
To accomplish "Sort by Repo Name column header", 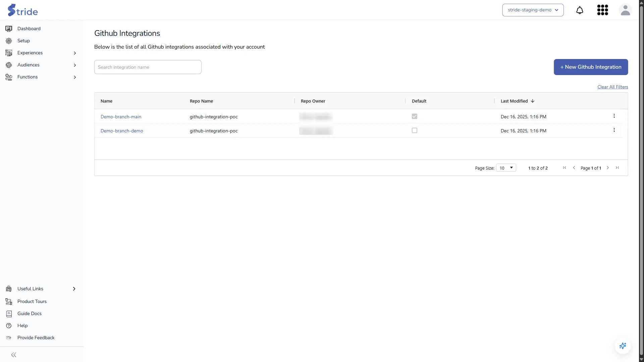I will 201,101.
